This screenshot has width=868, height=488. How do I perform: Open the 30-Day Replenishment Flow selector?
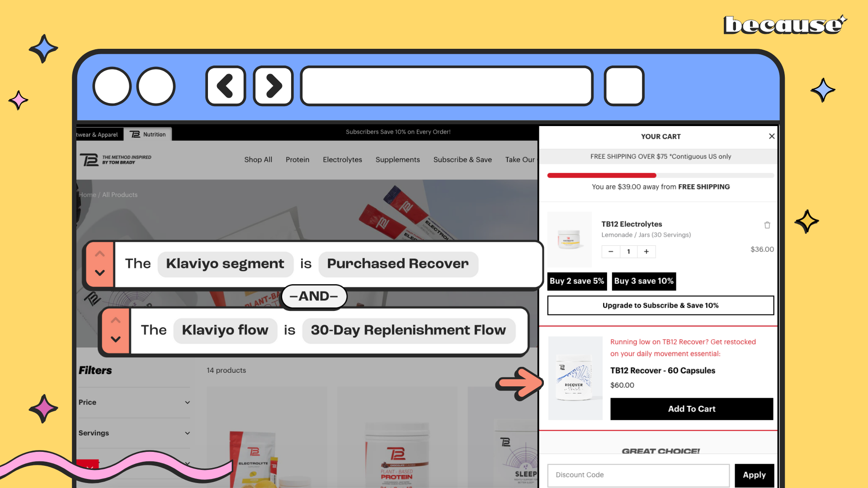[408, 330]
